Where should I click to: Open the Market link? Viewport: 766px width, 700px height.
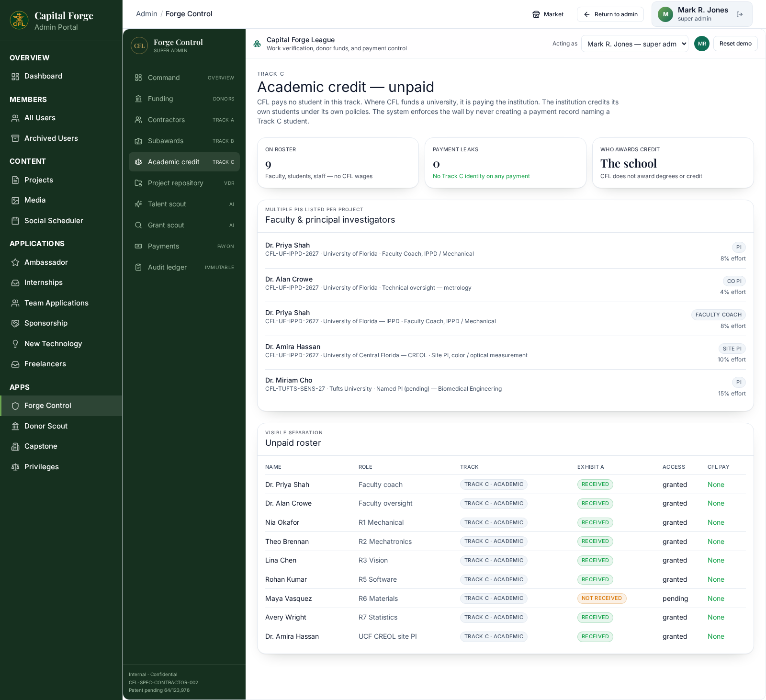(548, 14)
